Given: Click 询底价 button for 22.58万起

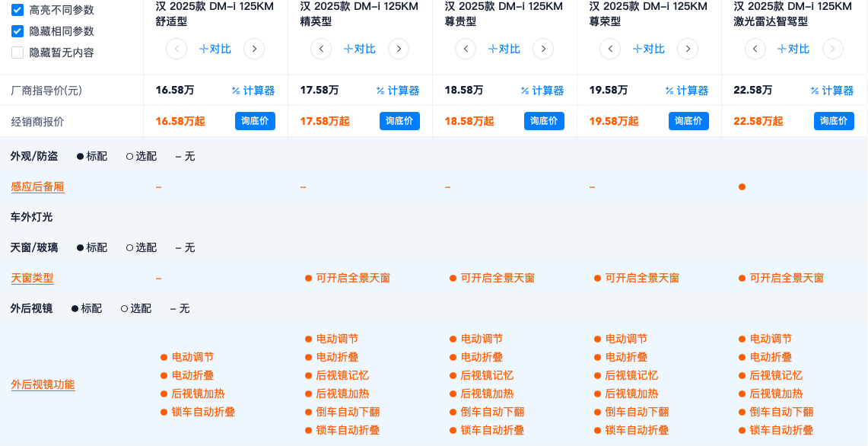Looking at the screenshot, I should [x=834, y=121].
